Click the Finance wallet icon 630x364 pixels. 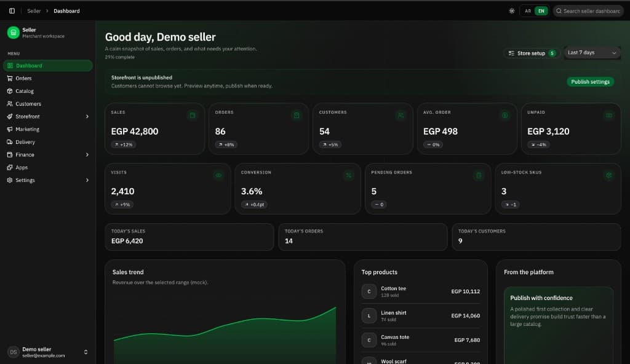(10, 155)
